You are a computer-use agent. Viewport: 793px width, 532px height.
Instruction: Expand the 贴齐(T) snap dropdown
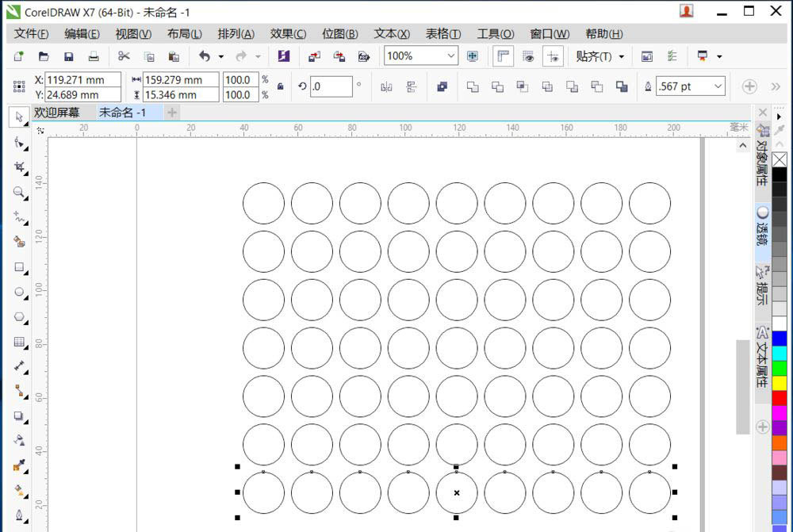pyautogui.click(x=621, y=56)
